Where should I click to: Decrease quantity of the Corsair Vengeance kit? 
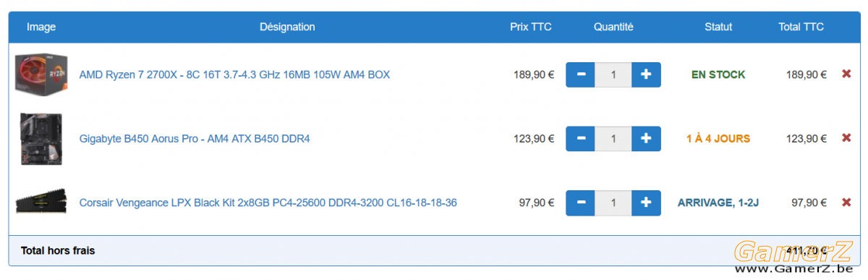point(580,203)
